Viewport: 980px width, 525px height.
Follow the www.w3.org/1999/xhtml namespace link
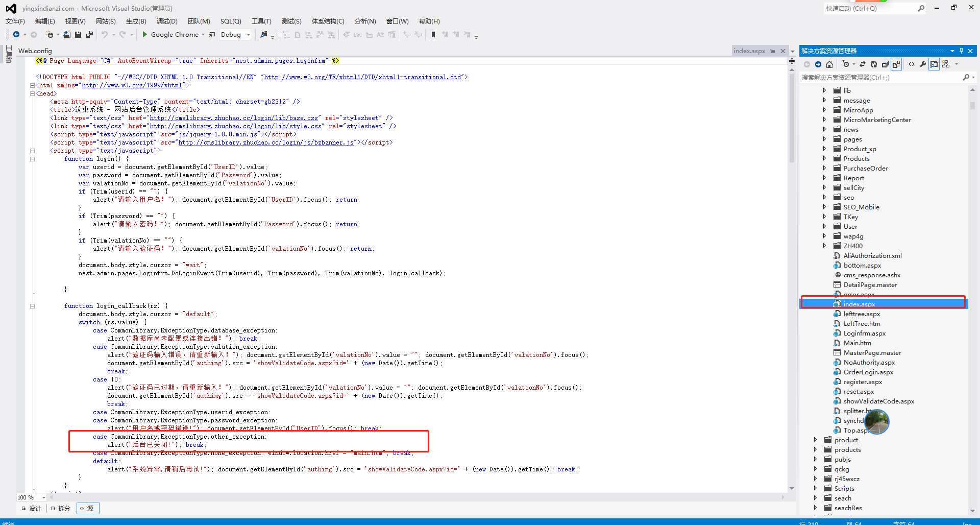coord(132,85)
